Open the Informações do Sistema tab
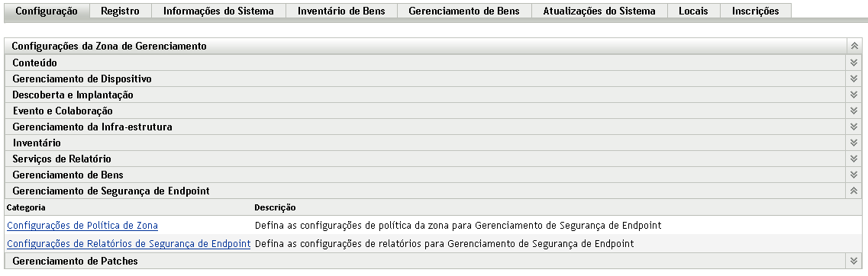Screen dimensions: 868x276 click(218, 11)
